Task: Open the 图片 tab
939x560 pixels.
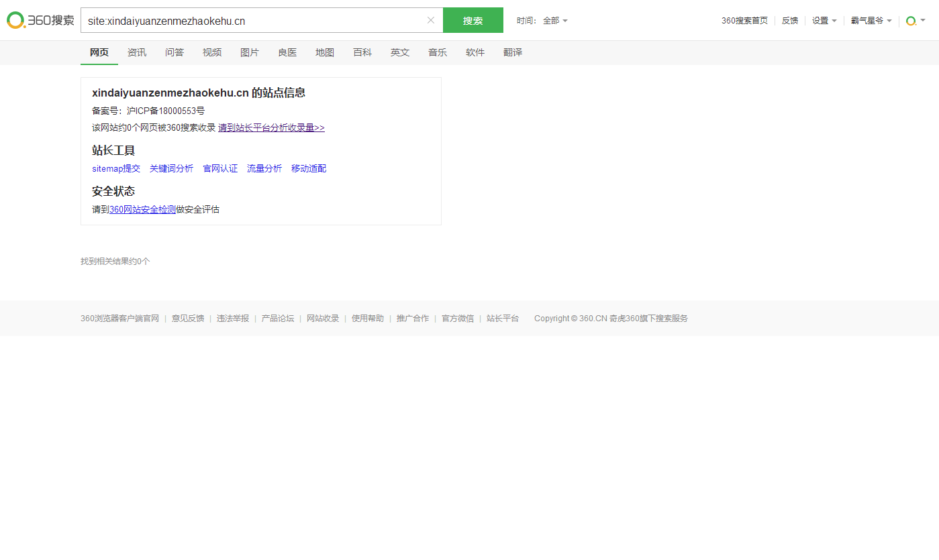Action: 250,52
